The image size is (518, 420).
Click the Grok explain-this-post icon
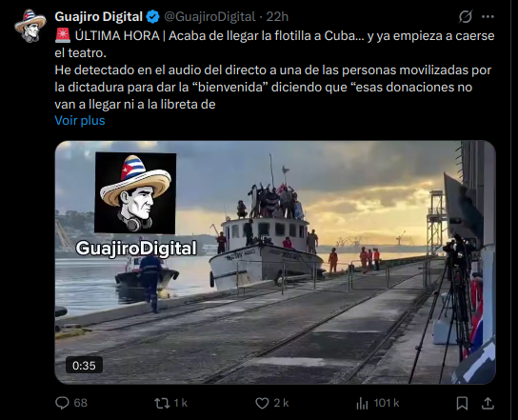465,16
